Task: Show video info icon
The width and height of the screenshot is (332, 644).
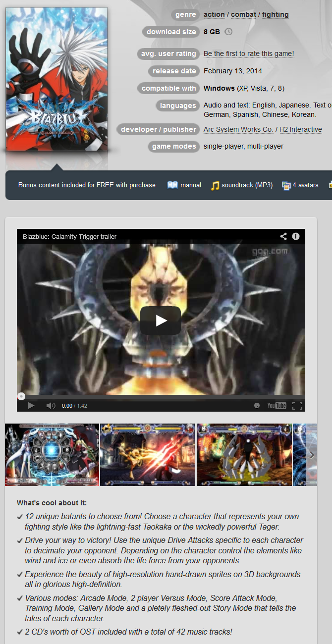Action: [x=296, y=236]
